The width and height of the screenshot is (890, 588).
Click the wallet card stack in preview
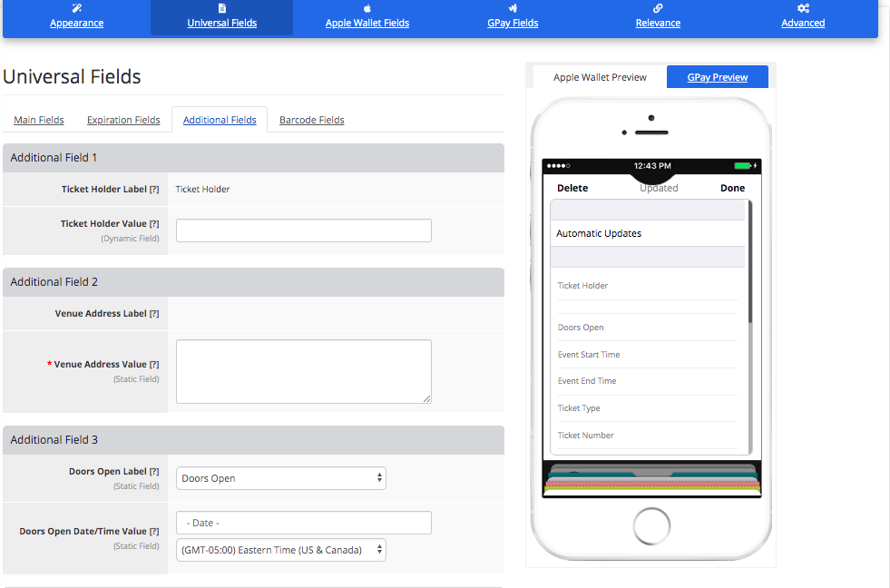[651, 478]
